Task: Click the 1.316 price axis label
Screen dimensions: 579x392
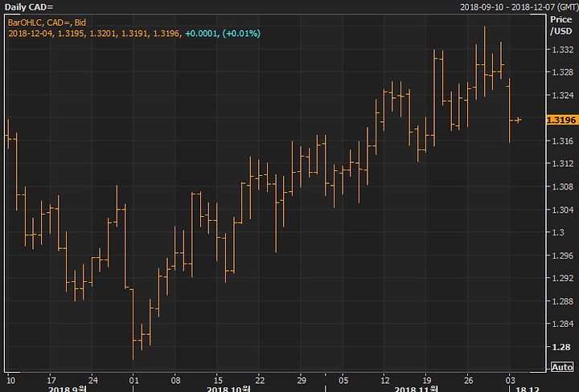Action: [563, 141]
